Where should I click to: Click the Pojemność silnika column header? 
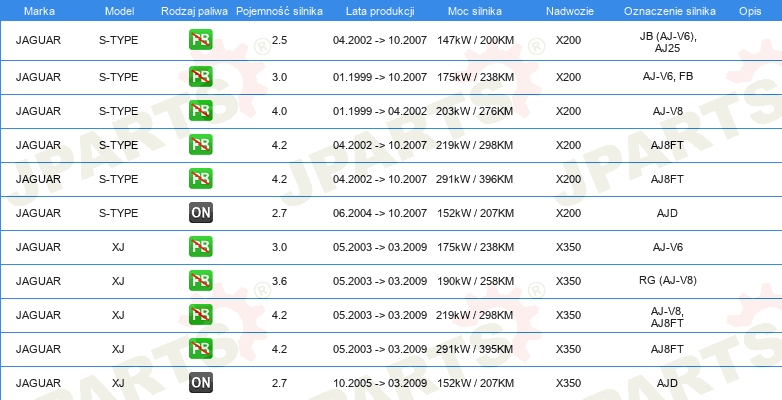coord(279,11)
